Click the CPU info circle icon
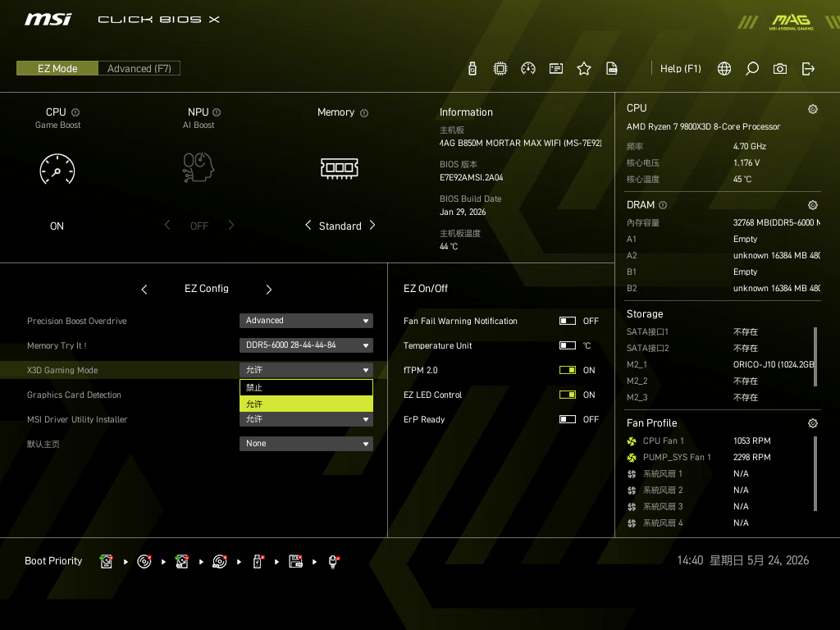 pos(75,112)
